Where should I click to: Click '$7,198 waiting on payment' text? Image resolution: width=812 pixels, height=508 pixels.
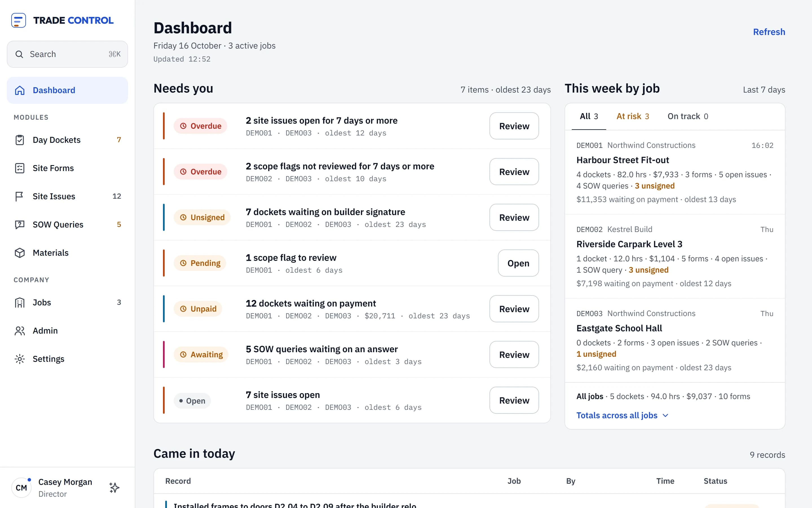tap(625, 283)
